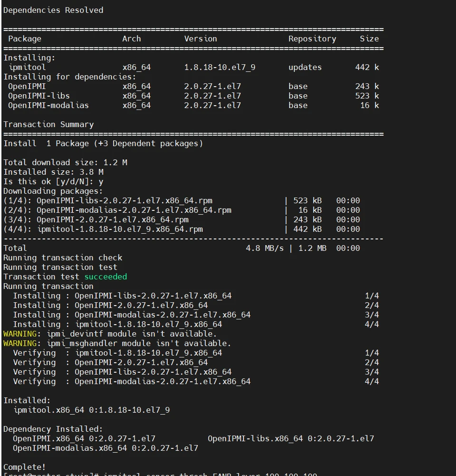Select the Repository column header
Screen dimensions: 456x476
pyautogui.click(x=312, y=39)
